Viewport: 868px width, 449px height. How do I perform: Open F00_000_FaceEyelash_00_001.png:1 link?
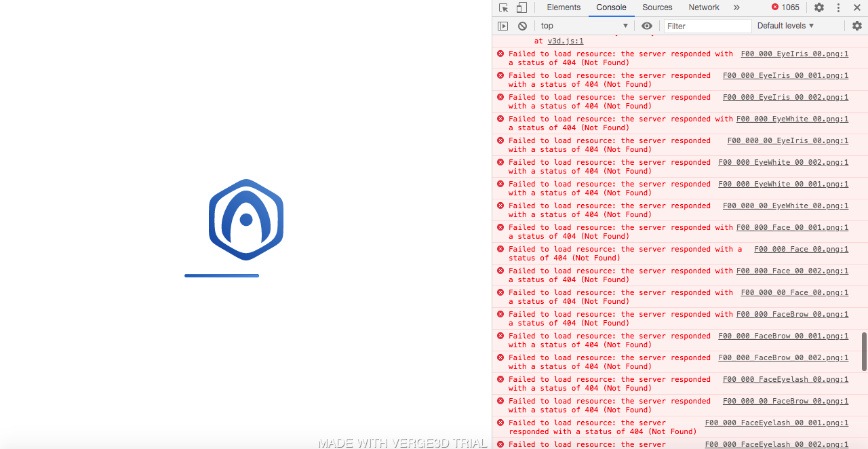pyautogui.click(x=776, y=423)
